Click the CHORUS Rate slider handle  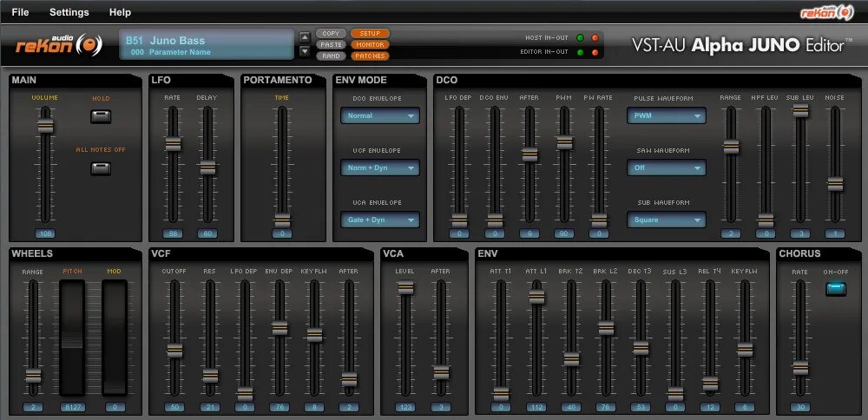[800, 367]
